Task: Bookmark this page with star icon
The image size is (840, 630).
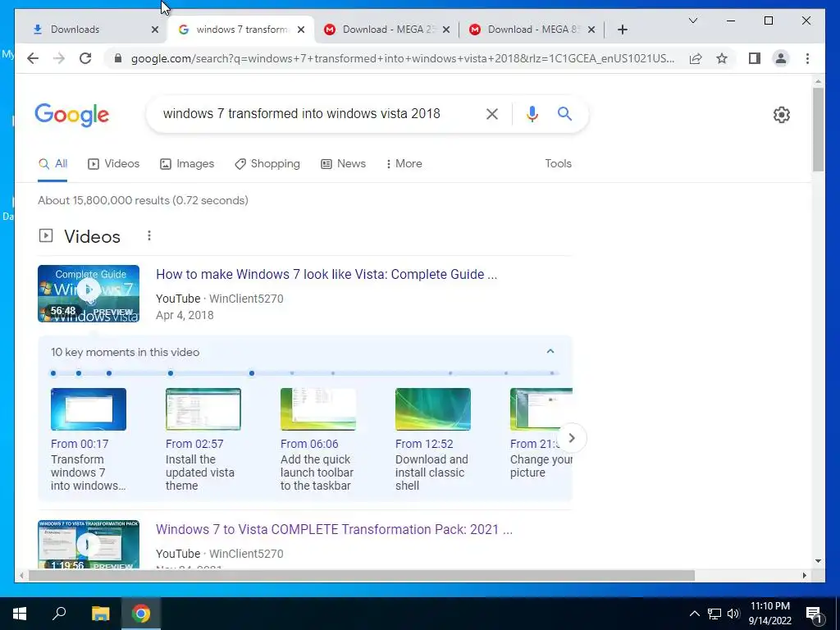Action: (x=722, y=58)
